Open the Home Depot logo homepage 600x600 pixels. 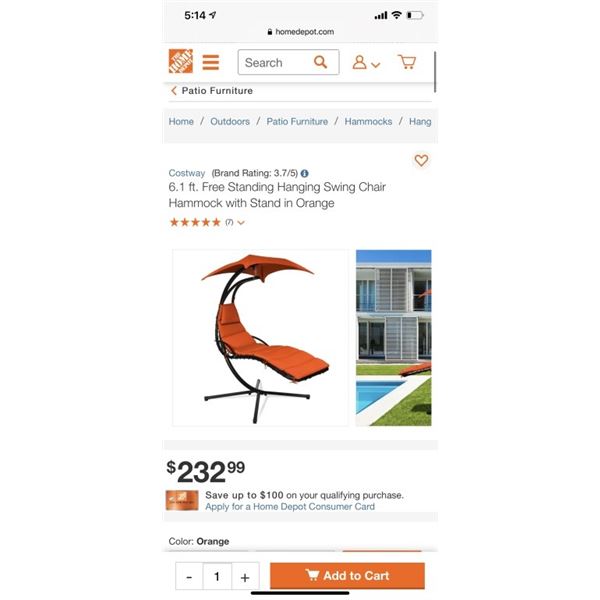[180, 61]
